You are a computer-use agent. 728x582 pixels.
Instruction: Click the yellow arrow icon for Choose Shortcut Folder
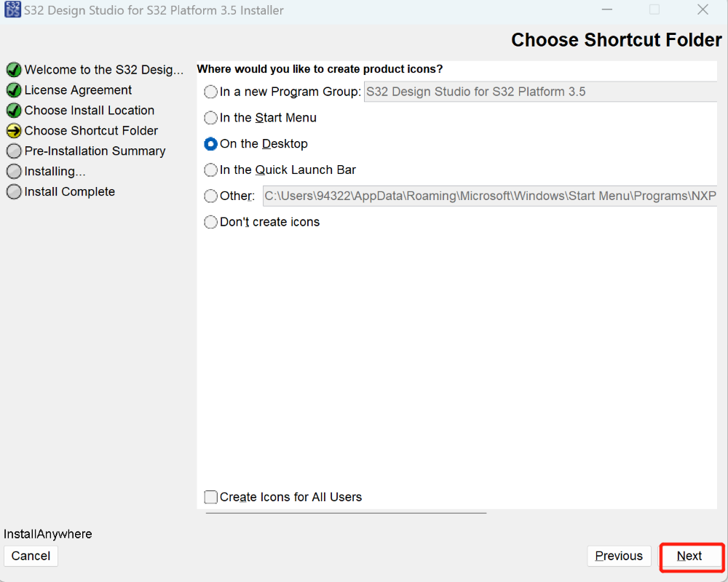(14, 131)
